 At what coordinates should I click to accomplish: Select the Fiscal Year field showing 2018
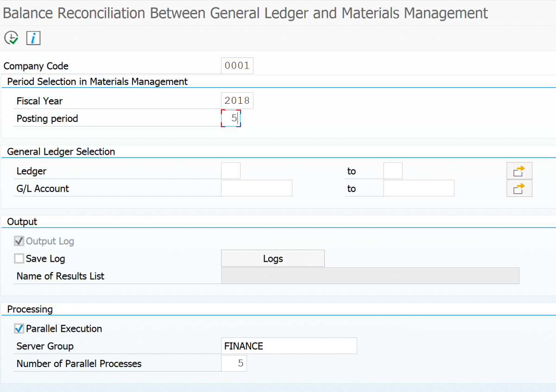pos(237,100)
